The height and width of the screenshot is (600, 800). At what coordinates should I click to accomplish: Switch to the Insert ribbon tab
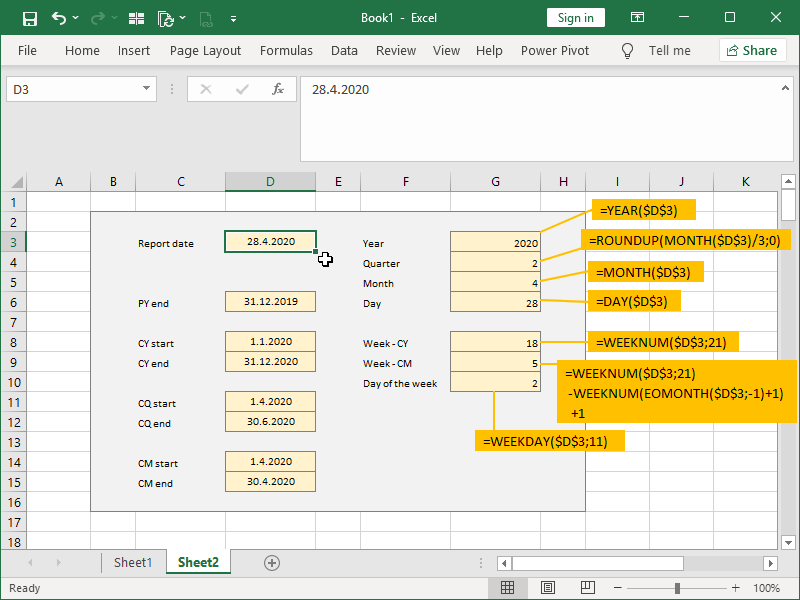134,51
